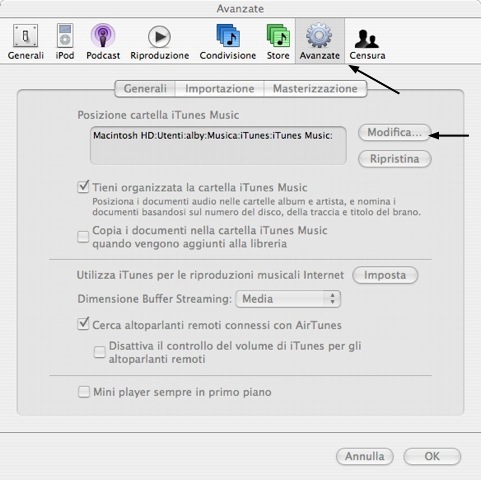Click the Modifica... button
This screenshot has width=481, height=480.
pyautogui.click(x=395, y=133)
